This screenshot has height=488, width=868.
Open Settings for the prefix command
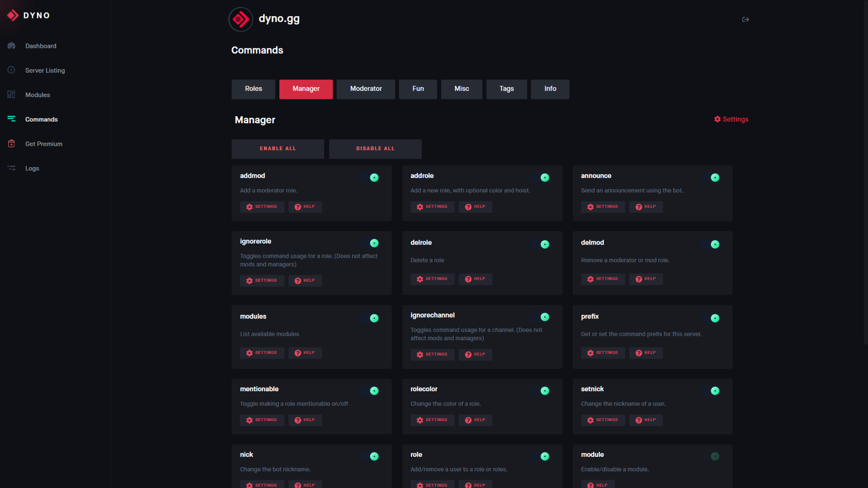click(x=603, y=353)
